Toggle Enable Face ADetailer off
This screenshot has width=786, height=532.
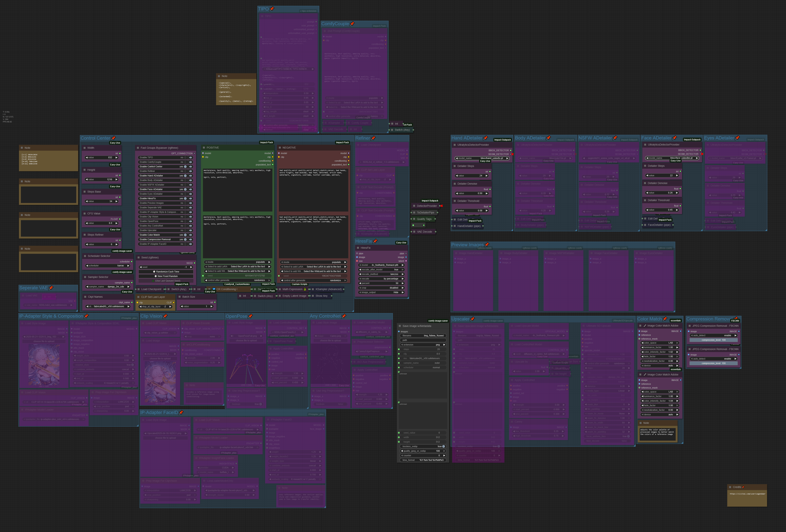point(185,189)
